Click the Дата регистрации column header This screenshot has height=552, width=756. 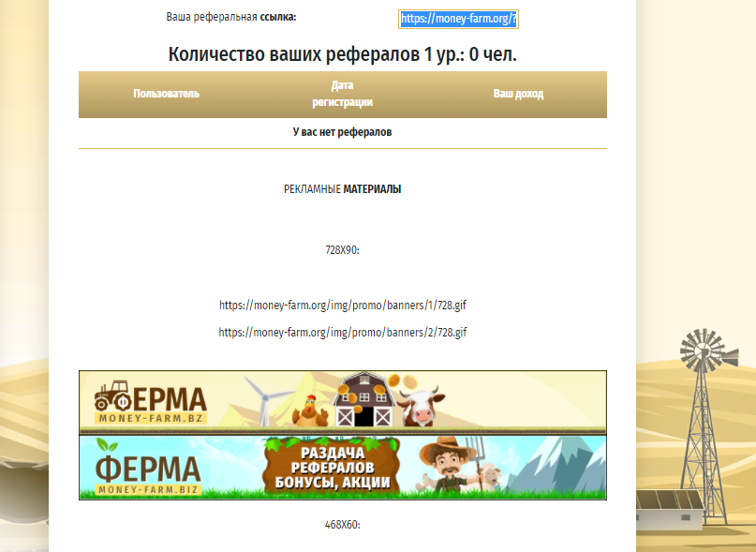point(342,94)
